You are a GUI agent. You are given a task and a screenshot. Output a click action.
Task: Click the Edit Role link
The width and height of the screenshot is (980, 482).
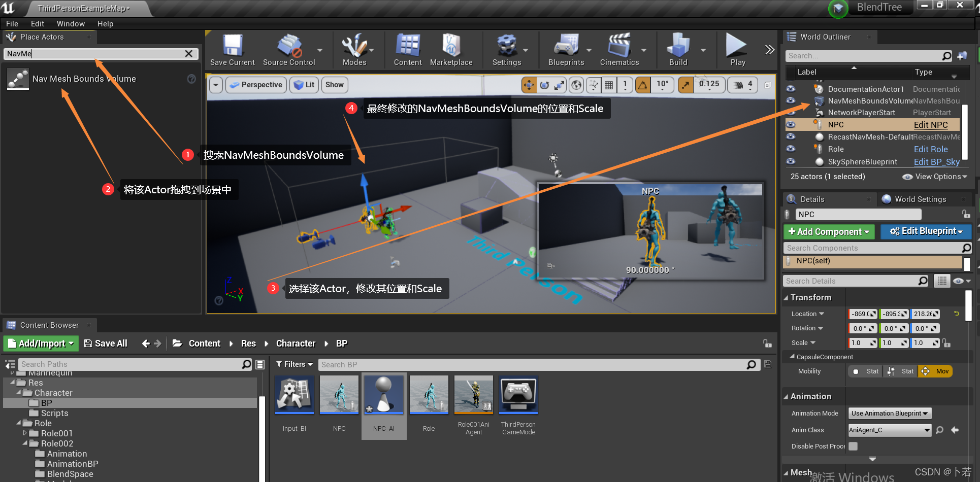tap(931, 149)
